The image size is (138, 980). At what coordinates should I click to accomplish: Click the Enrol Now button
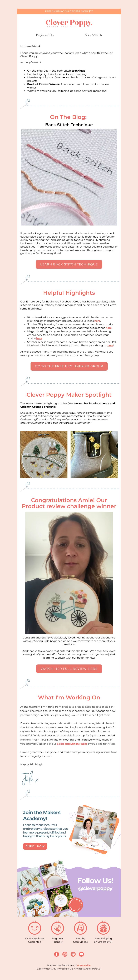click(35, 846)
